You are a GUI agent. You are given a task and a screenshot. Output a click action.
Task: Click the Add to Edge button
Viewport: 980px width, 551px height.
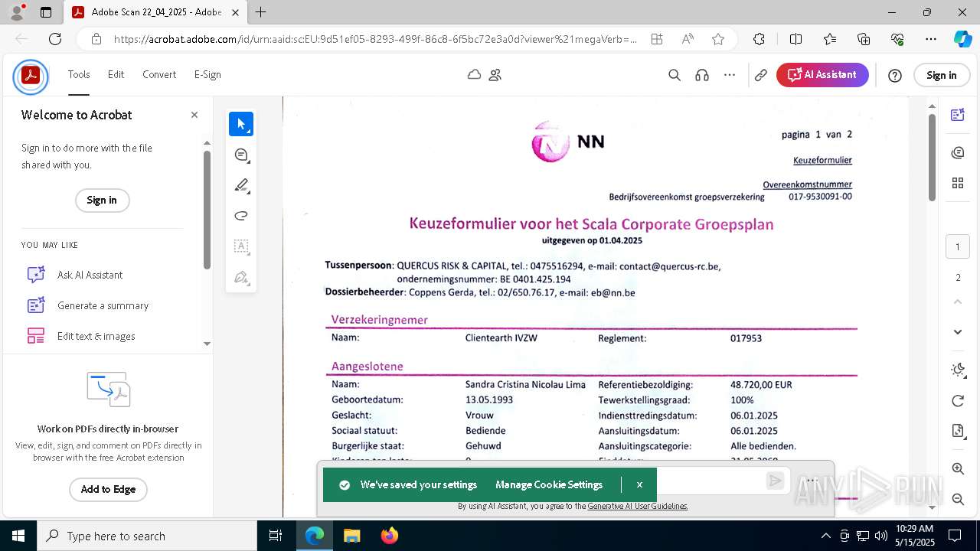point(108,489)
